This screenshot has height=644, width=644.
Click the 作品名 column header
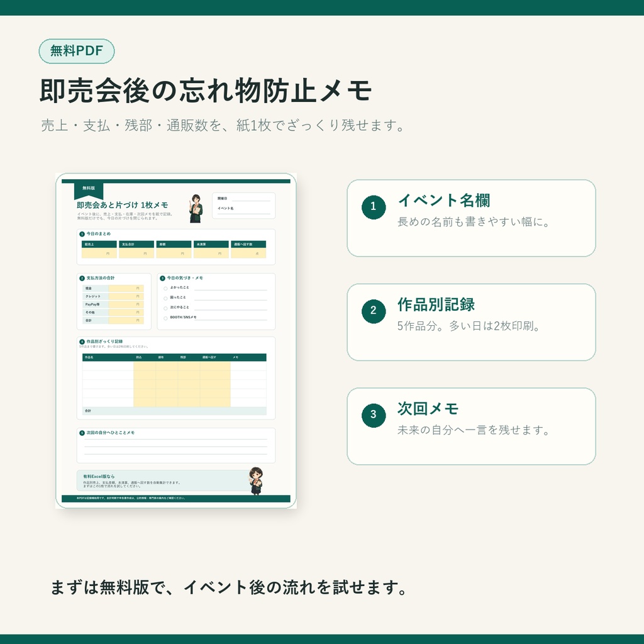108,357
